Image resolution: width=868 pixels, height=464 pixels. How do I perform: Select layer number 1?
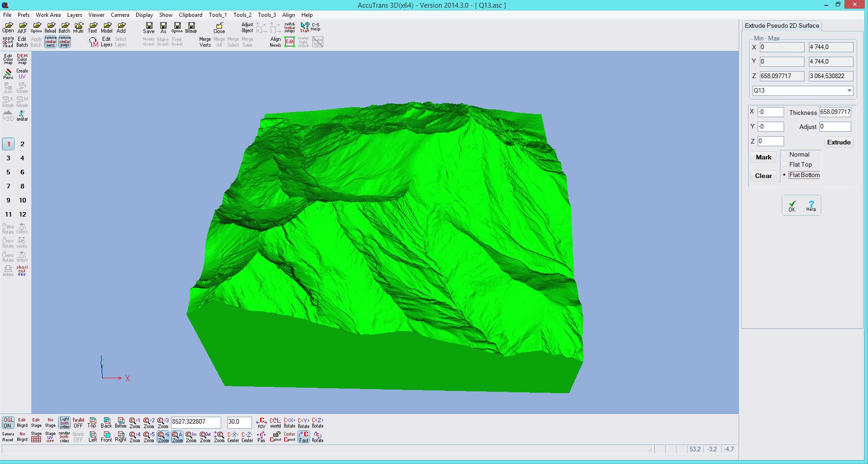pyautogui.click(x=8, y=144)
